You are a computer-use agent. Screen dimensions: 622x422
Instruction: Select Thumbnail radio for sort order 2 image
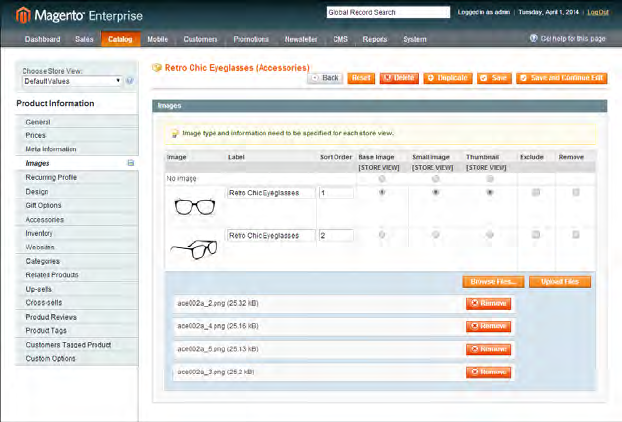click(490, 235)
